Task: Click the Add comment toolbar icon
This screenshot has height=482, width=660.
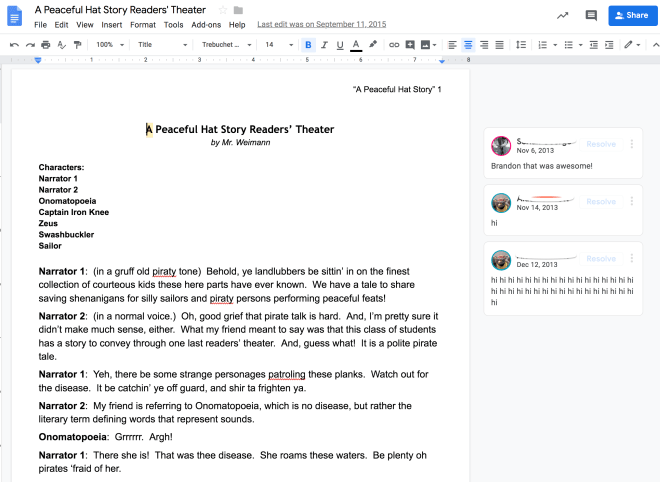Action: click(x=410, y=45)
